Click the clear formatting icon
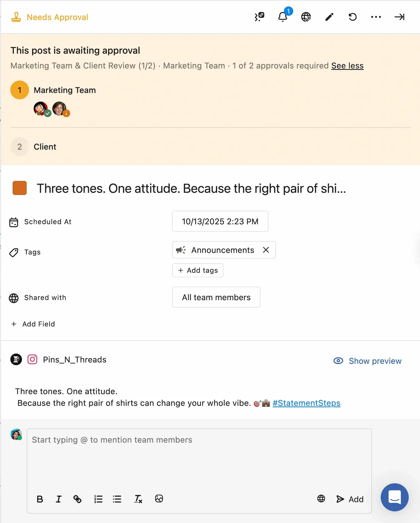The image size is (420, 523). pyautogui.click(x=138, y=499)
